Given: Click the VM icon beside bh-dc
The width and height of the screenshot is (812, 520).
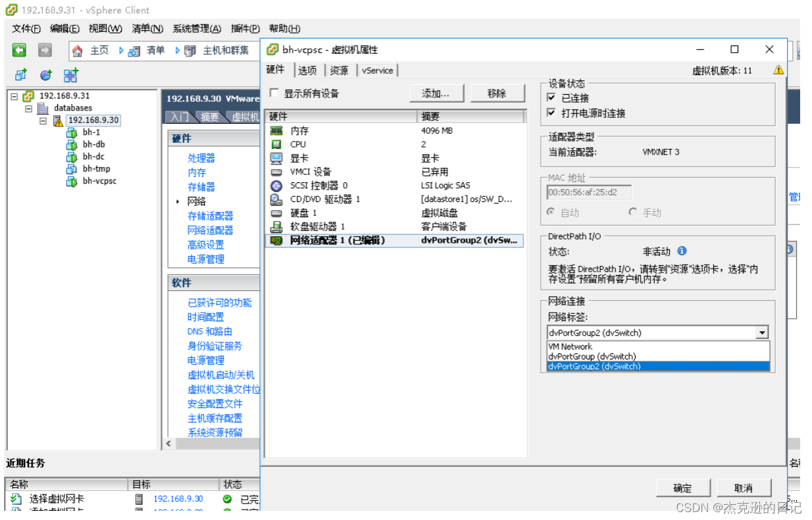Looking at the screenshot, I should [72, 157].
